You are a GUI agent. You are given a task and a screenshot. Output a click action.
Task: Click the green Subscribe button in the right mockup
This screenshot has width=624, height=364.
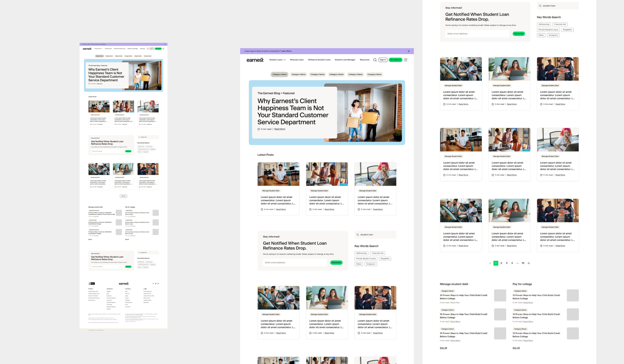[519, 34]
